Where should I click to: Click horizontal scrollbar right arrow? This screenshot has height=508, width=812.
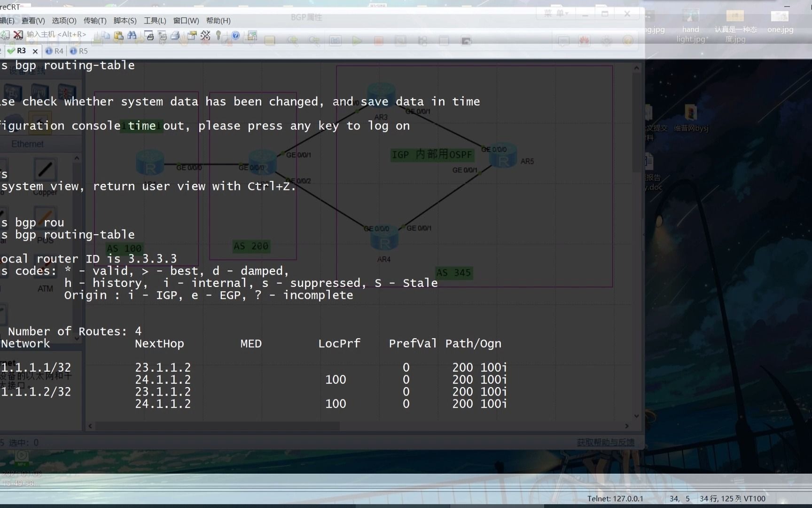(627, 426)
